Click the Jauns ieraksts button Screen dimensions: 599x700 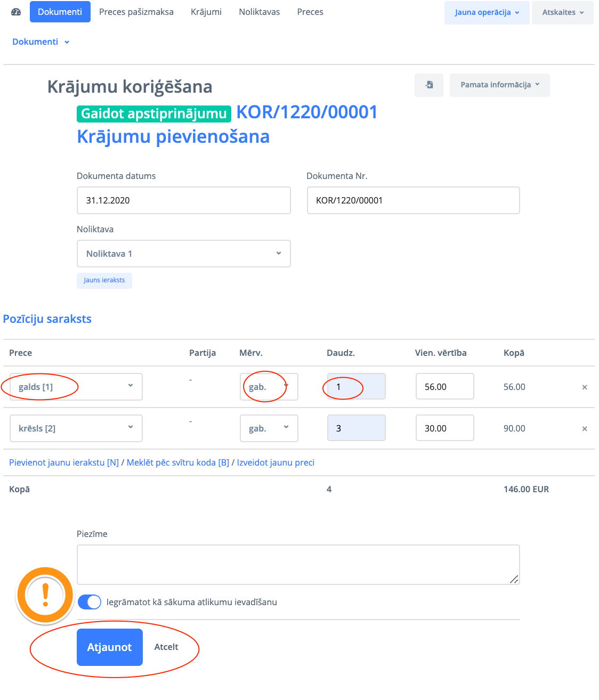[104, 280]
